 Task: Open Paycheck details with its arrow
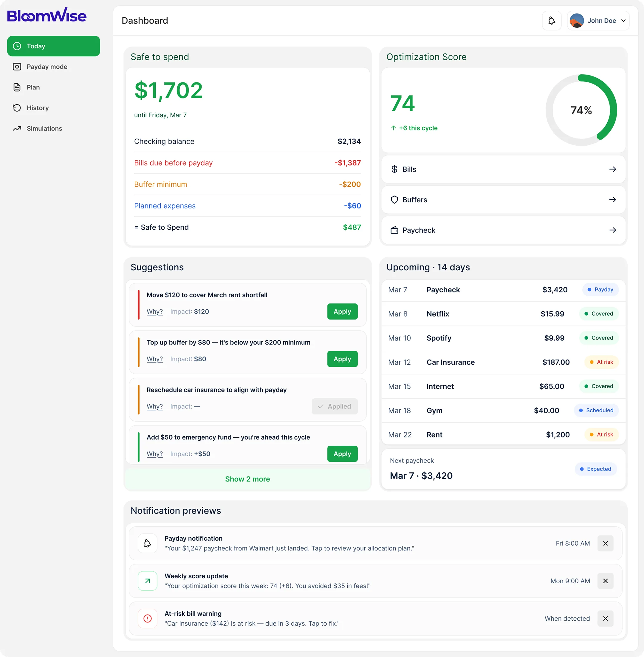point(612,230)
